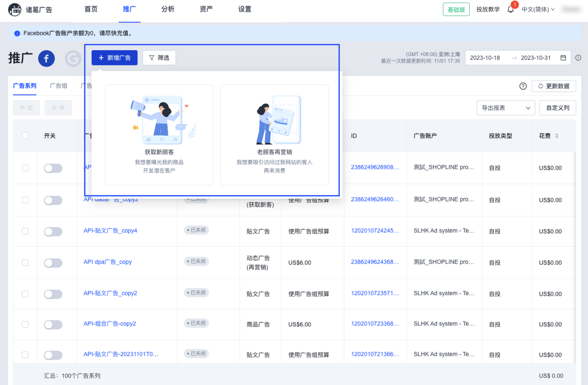Click the 更新数据 button
Screen dimensions: 588x385
(553, 86)
